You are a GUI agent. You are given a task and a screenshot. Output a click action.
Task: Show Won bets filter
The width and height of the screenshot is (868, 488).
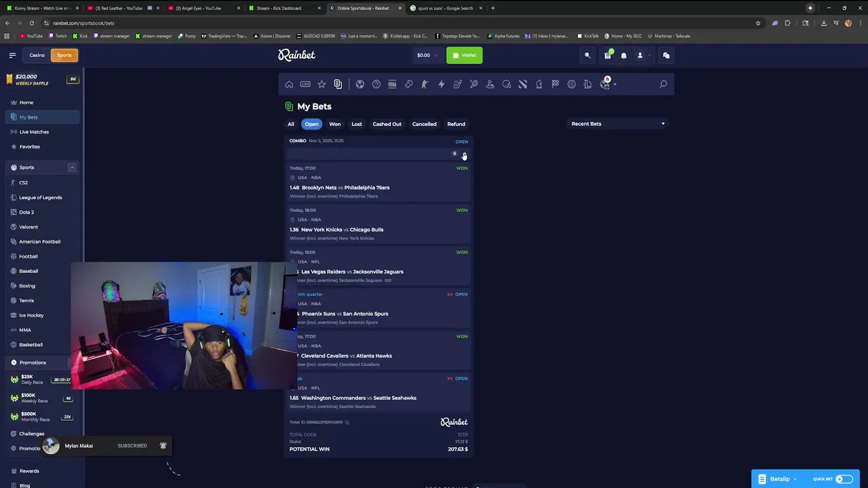pyautogui.click(x=335, y=124)
